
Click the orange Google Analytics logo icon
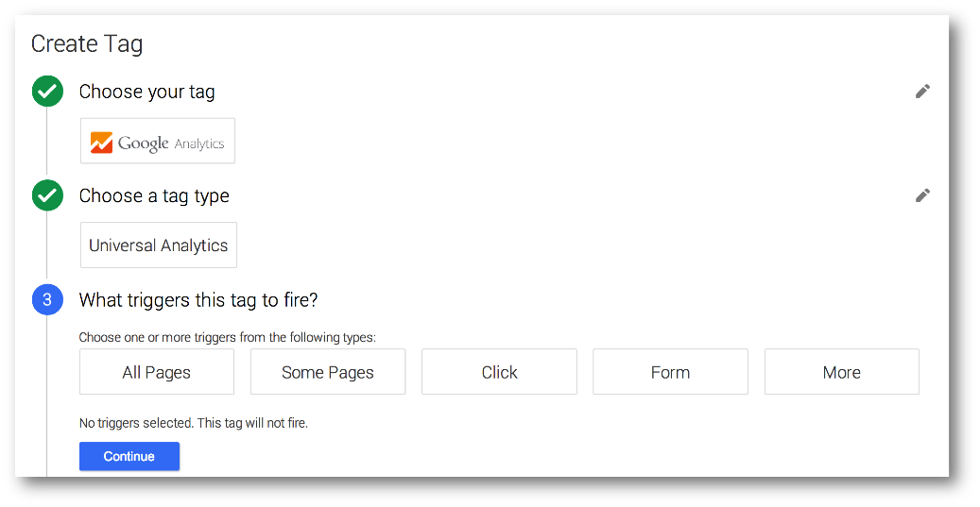tap(101, 143)
